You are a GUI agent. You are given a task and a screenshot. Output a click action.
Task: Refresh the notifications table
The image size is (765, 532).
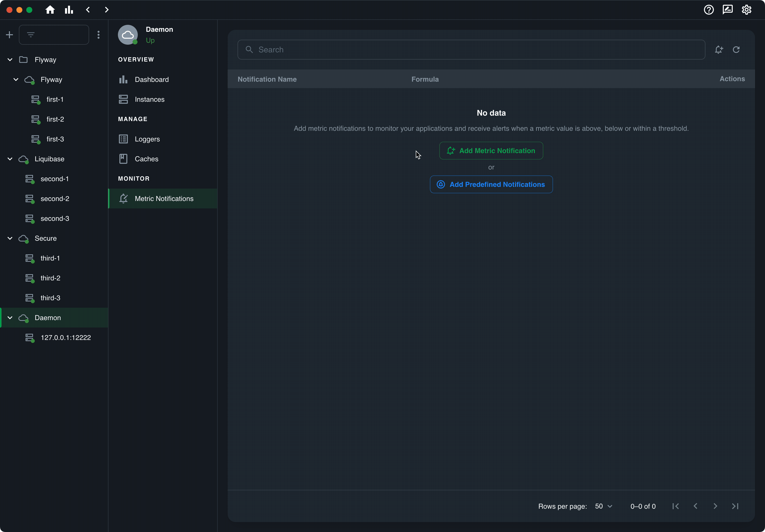736,50
